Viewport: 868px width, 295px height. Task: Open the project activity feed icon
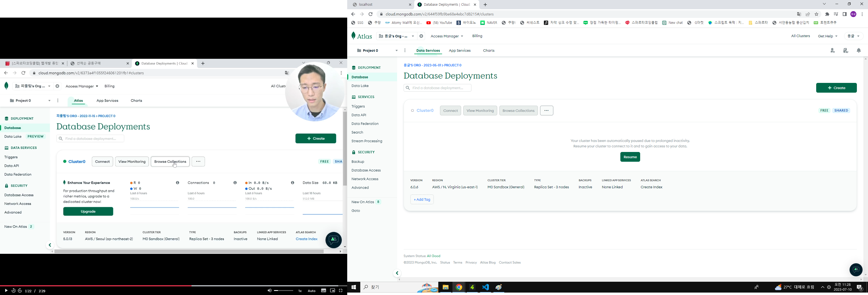pos(846,51)
